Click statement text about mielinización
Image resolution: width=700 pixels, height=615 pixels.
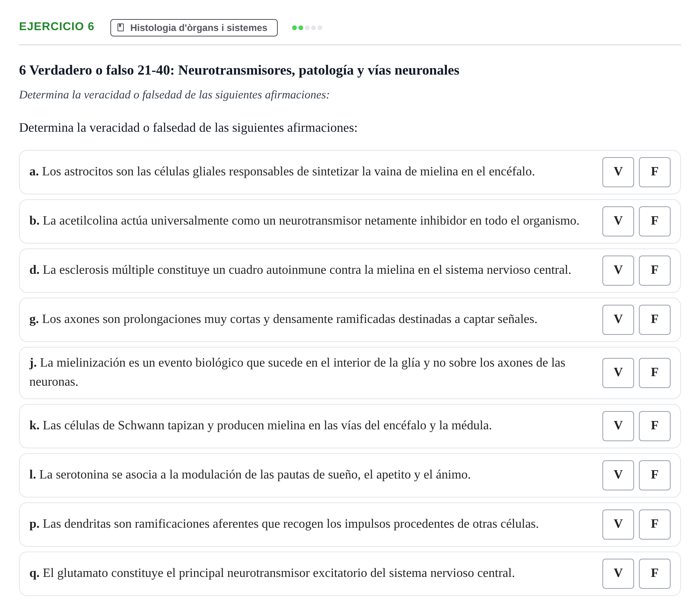coord(298,372)
